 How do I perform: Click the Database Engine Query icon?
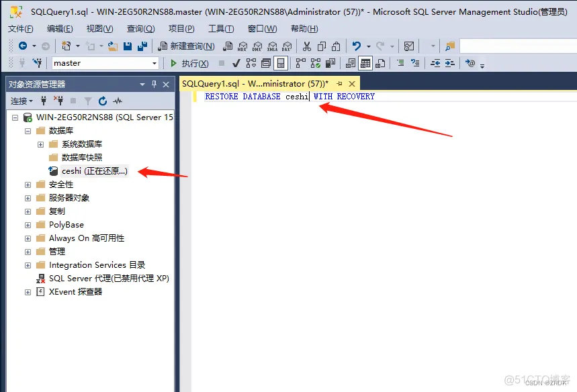point(228,46)
